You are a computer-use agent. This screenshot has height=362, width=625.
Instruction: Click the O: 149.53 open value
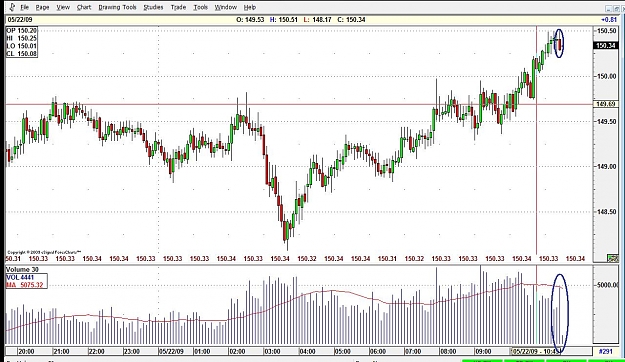pyautogui.click(x=250, y=20)
